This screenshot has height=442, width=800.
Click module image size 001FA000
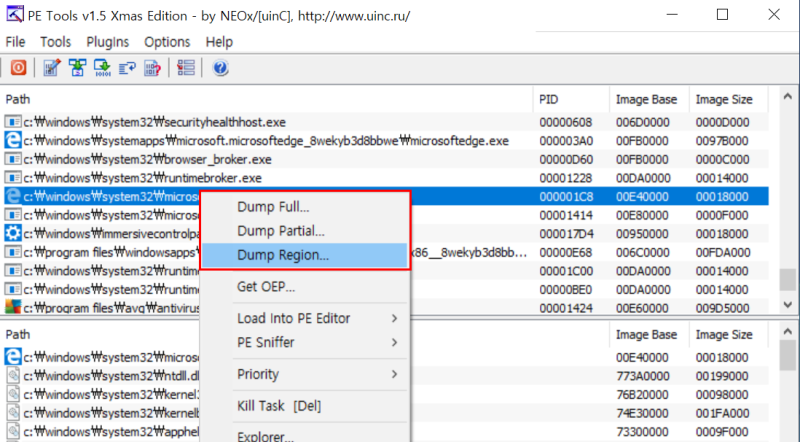click(x=722, y=413)
